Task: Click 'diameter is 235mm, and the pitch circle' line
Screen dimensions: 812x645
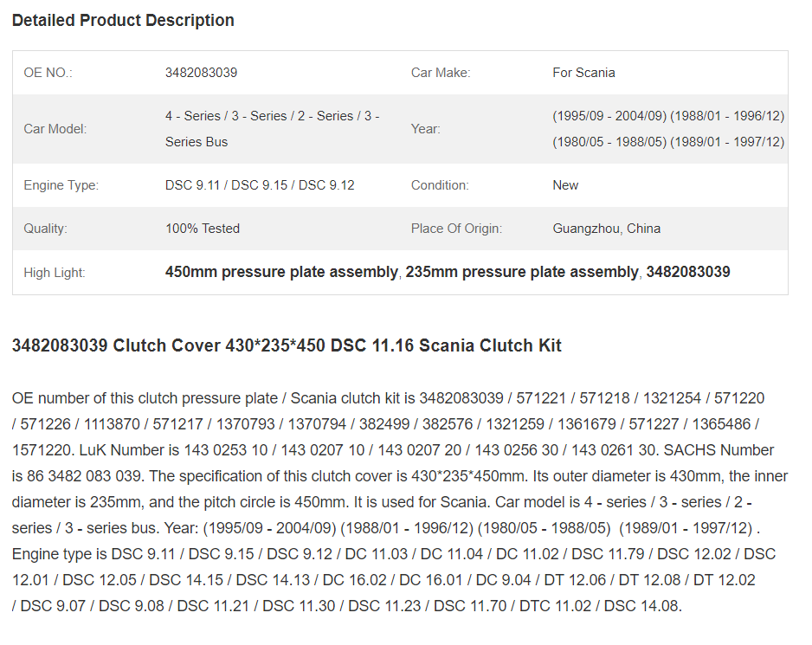Action: (382, 501)
